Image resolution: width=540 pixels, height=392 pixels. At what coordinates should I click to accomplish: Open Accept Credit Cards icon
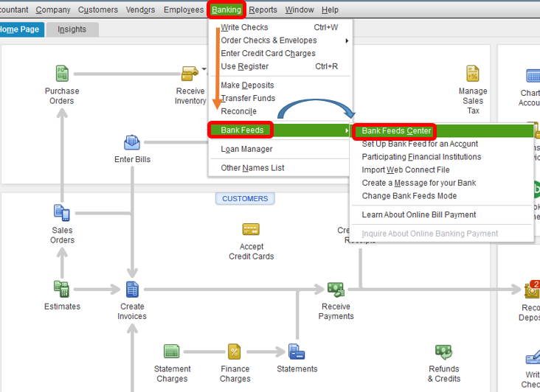click(251, 229)
